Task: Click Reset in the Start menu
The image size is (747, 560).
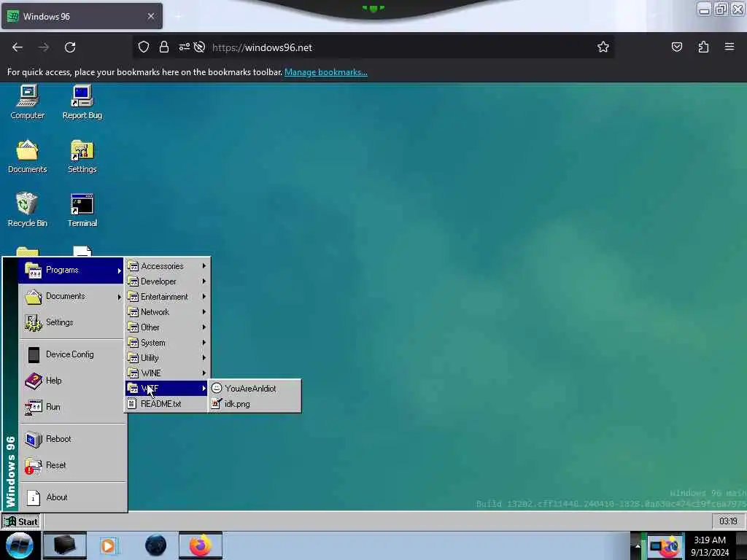Action: coord(71,465)
